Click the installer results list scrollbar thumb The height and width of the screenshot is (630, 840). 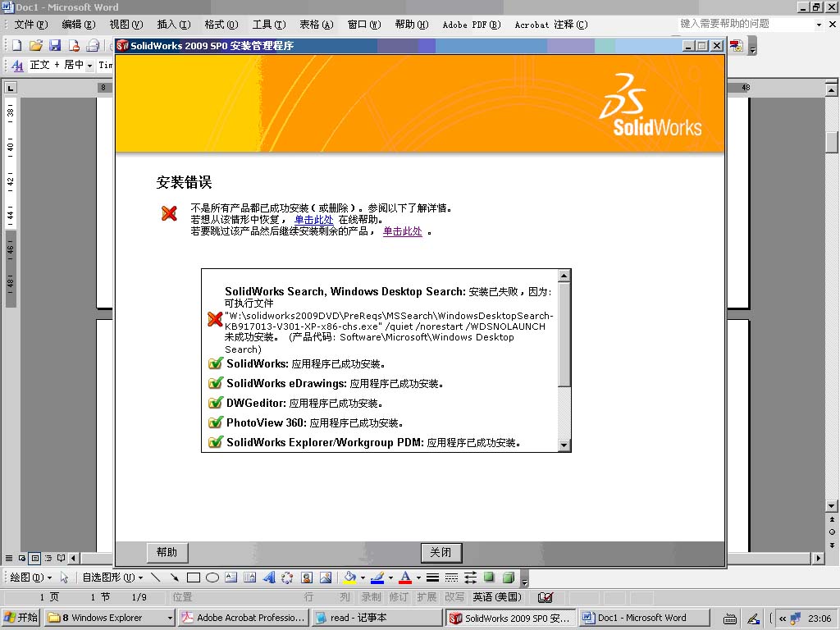coord(564,334)
